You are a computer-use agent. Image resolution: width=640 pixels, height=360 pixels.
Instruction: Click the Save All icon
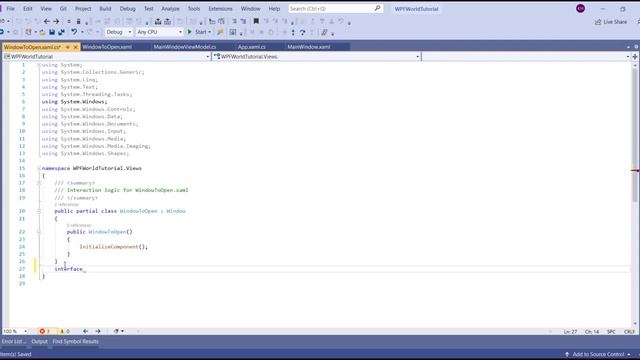(61, 32)
